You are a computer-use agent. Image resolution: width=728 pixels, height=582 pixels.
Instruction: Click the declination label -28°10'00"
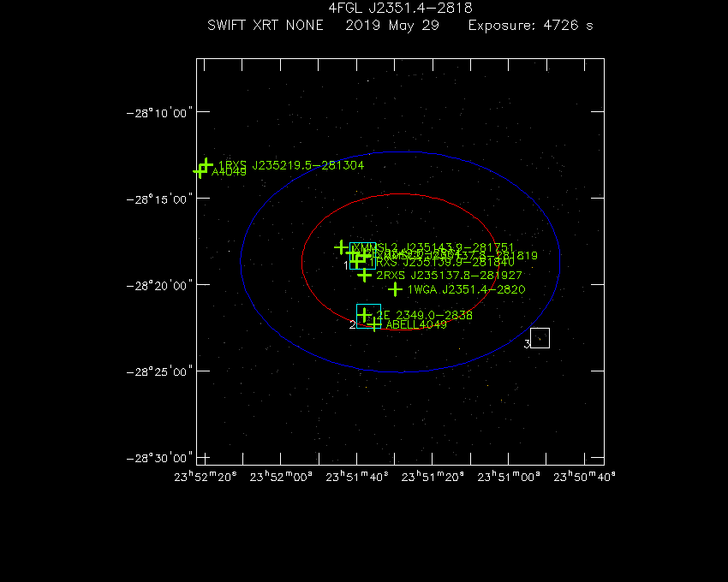pyautogui.click(x=159, y=113)
